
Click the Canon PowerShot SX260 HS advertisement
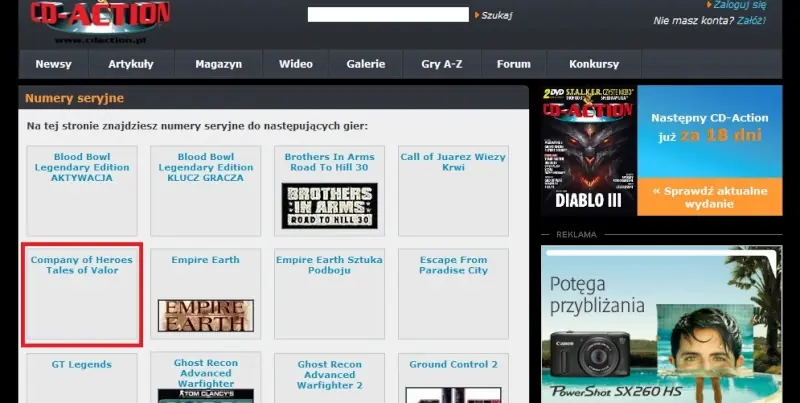click(x=662, y=324)
